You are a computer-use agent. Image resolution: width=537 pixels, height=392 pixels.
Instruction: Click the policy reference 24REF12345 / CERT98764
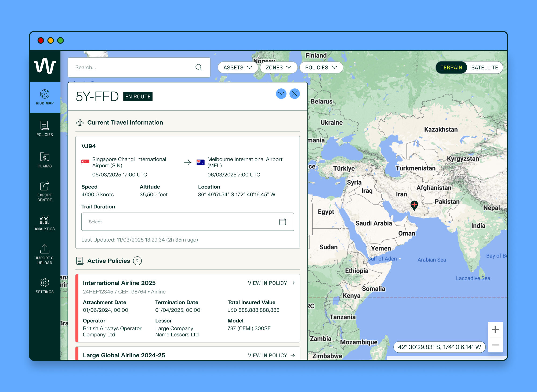point(115,292)
